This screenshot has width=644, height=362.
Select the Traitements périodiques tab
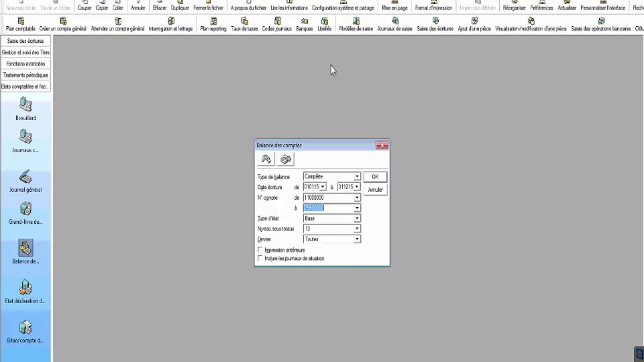[25, 75]
